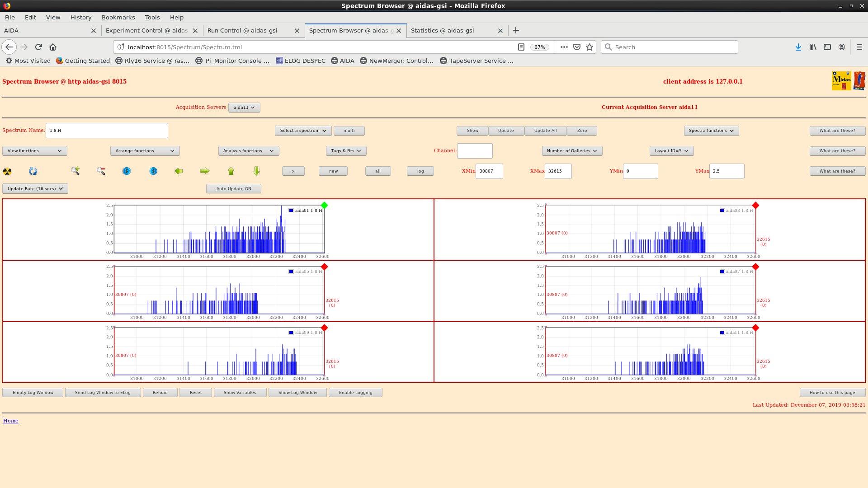Select green diamond marker on aida01 plot

[x=324, y=206]
